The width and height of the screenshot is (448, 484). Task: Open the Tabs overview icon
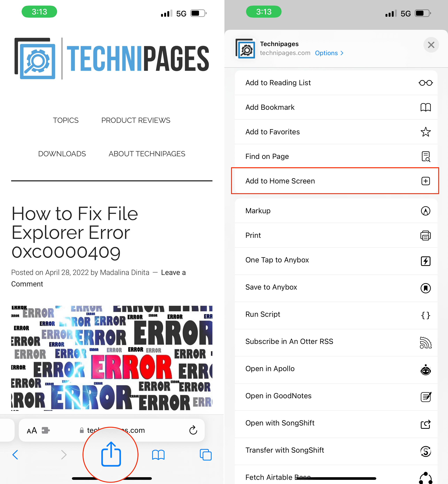pyautogui.click(x=206, y=455)
